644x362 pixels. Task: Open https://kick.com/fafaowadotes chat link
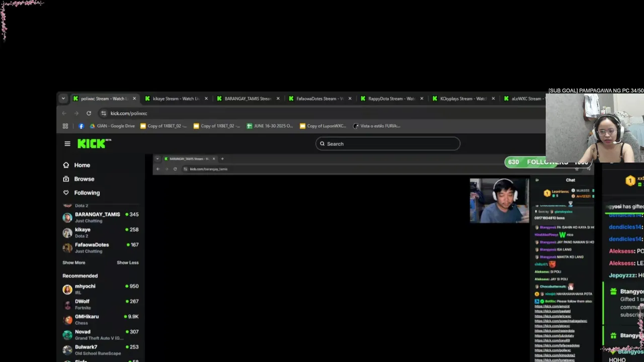pos(557,345)
